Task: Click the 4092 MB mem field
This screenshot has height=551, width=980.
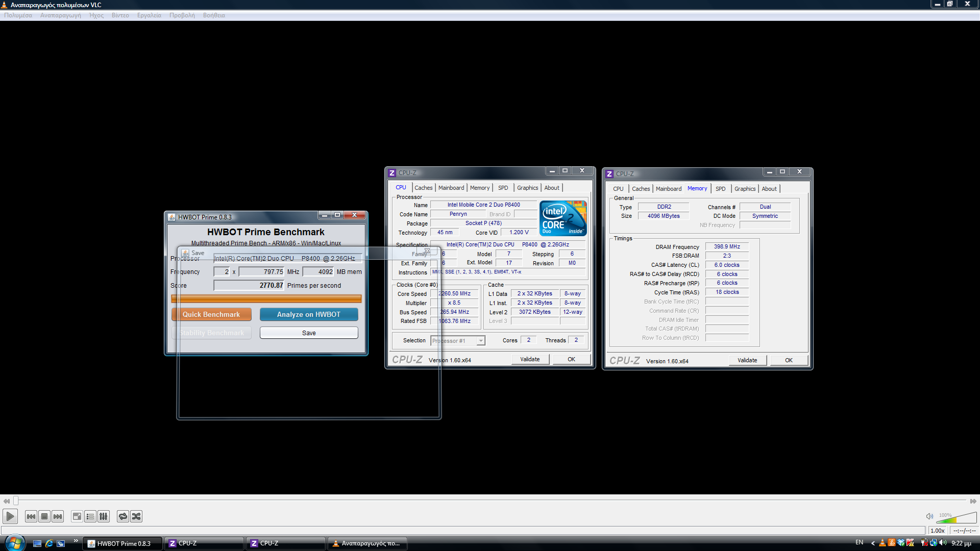Action: (318, 272)
